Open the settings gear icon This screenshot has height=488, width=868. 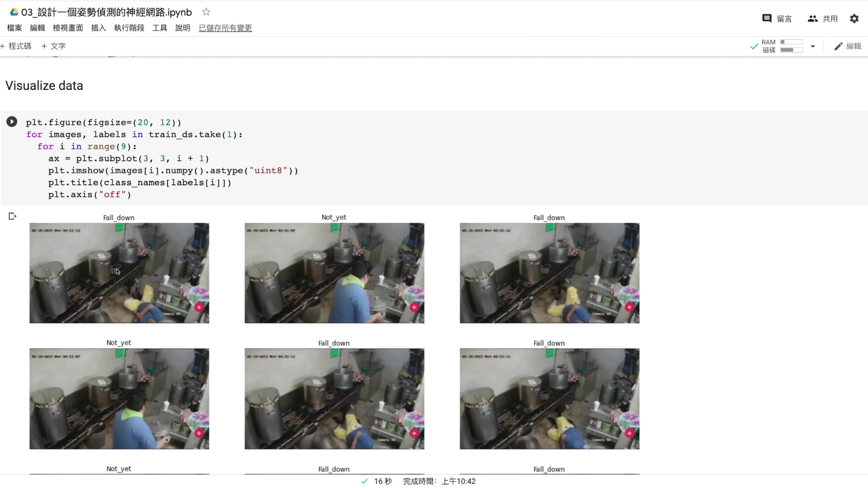(854, 19)
